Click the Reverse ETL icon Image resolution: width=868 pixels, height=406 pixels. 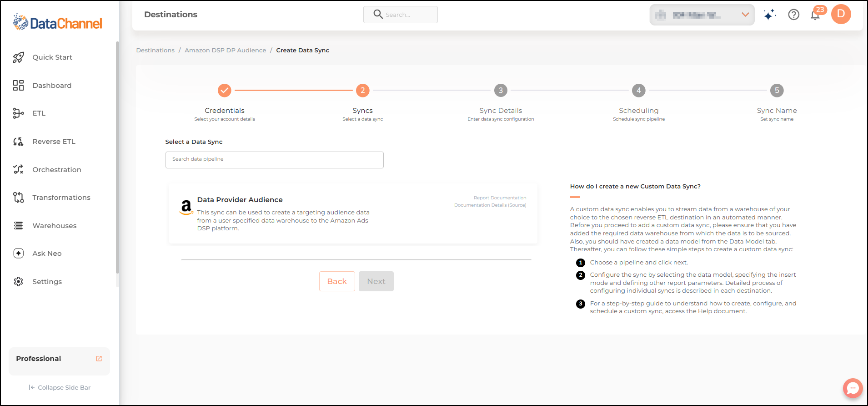click(18, 142)
